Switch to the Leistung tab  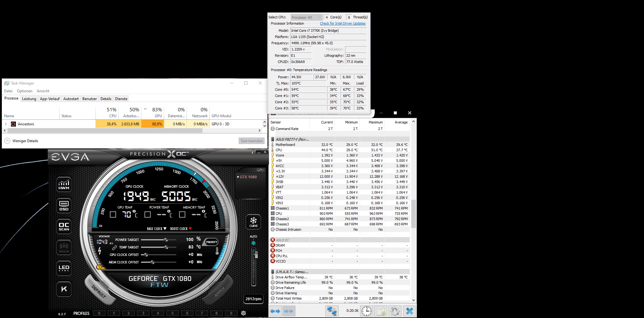[29, 99]
